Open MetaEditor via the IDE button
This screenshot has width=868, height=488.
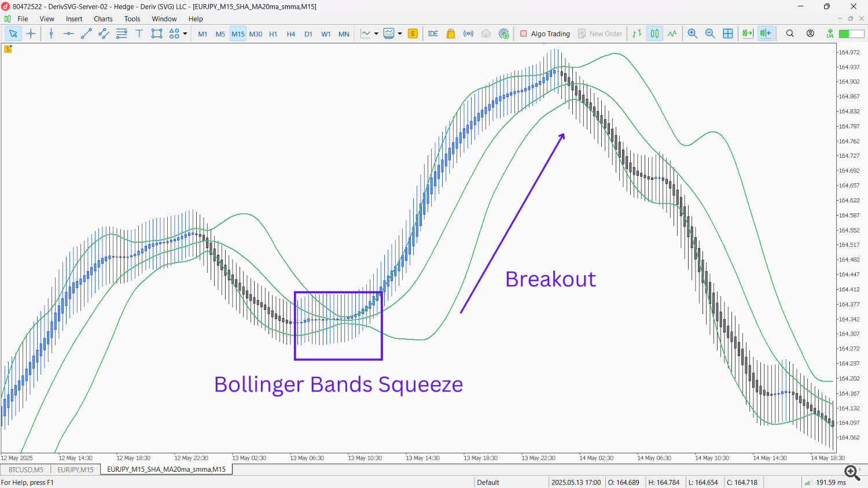[x=433, y=34]
